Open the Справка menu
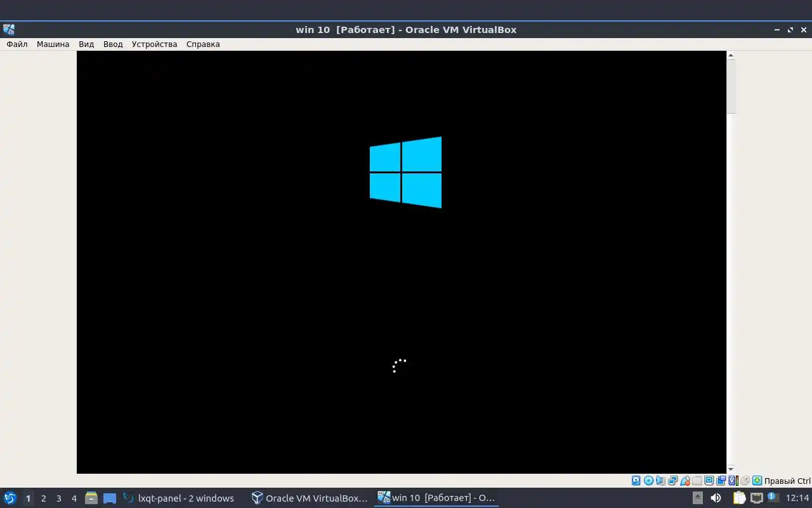 (x=203, y=44)
